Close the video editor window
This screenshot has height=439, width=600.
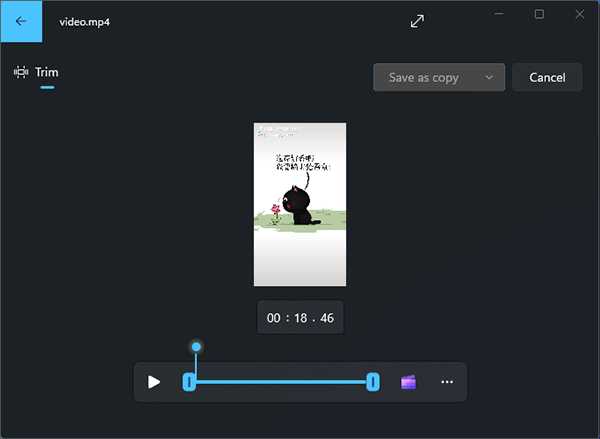tap(580, 14)
